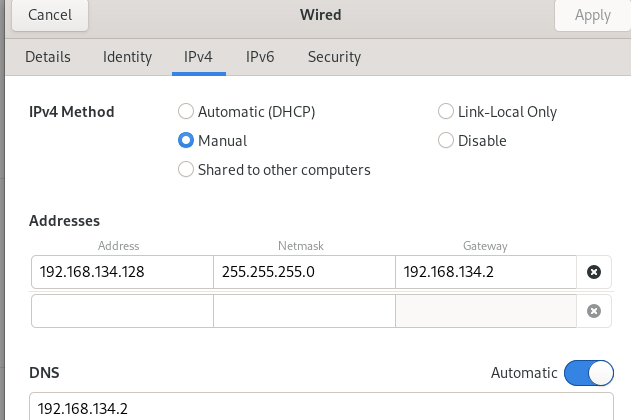Delete the 192.168.134.128 address row
The width and height of the screenshot is (631, 420).
click(593, 272)
